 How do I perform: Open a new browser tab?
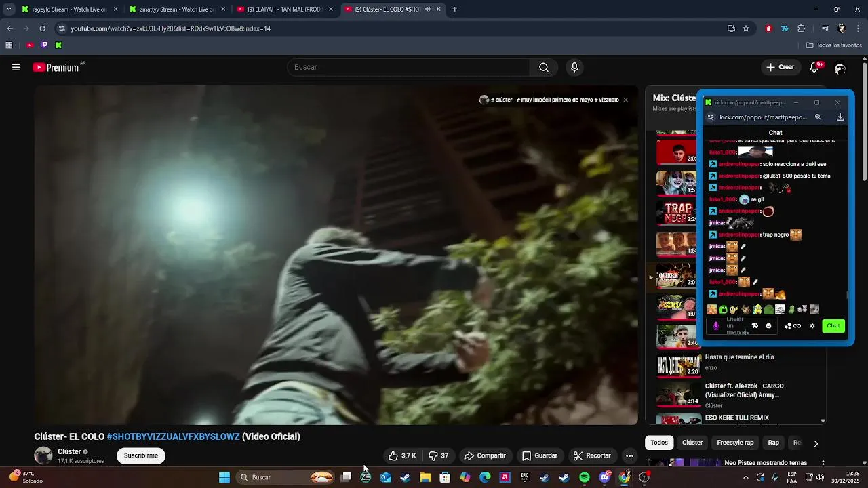454,9
